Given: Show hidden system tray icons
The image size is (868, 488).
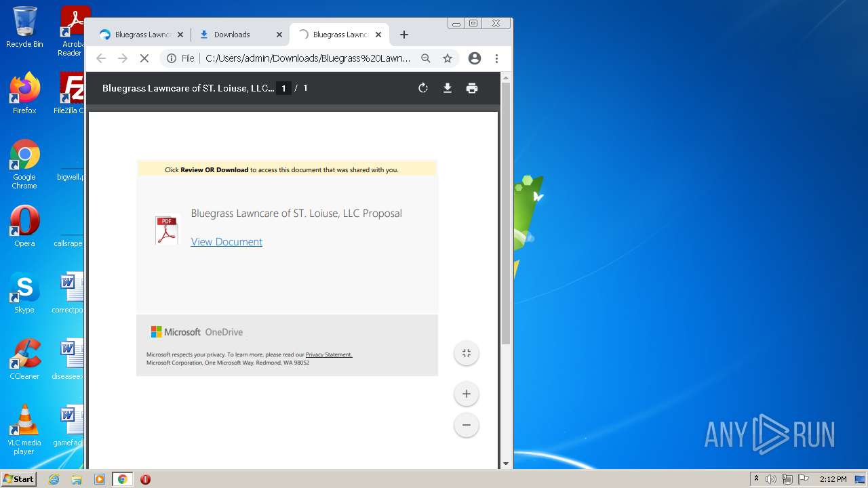Looking at the screenshot, I should (756, 479).
